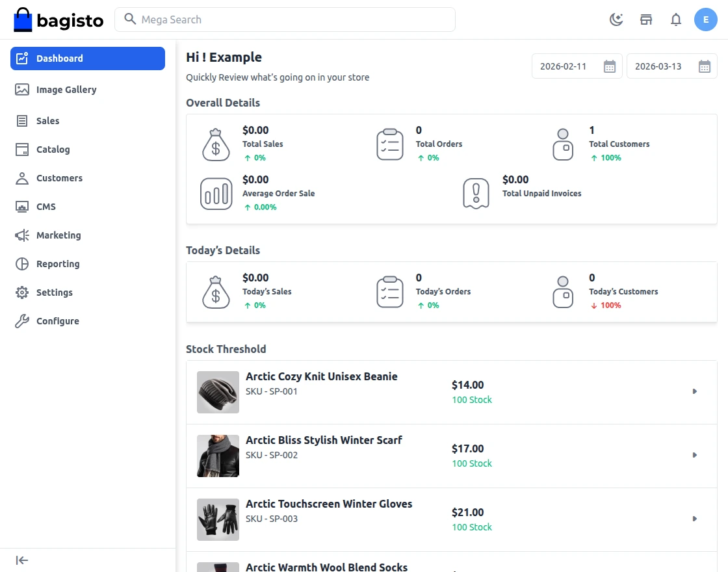Click the Arctic Bliss Winter Scarf thumbnail
Viewport: 728px width, 572px height.
218,456
